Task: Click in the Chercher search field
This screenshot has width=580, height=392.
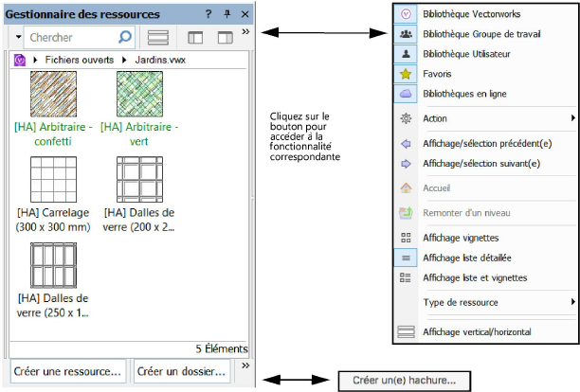Action: [71, 38]
